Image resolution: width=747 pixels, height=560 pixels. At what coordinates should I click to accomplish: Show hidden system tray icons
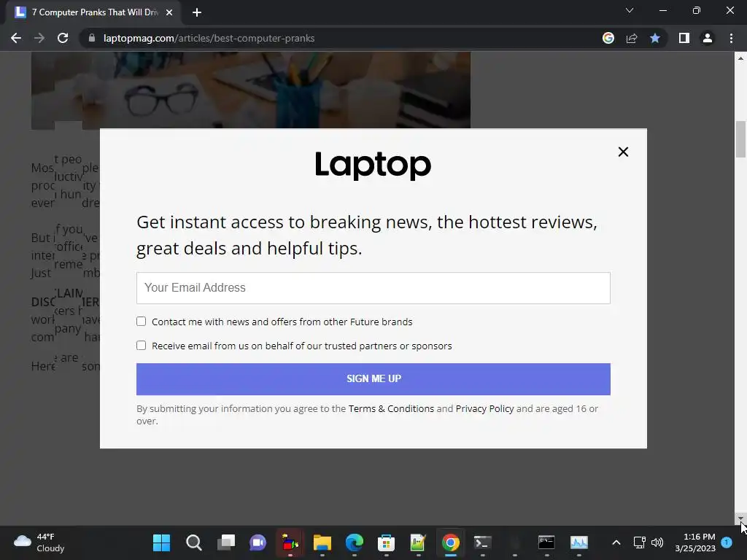(x=616, y=542)
